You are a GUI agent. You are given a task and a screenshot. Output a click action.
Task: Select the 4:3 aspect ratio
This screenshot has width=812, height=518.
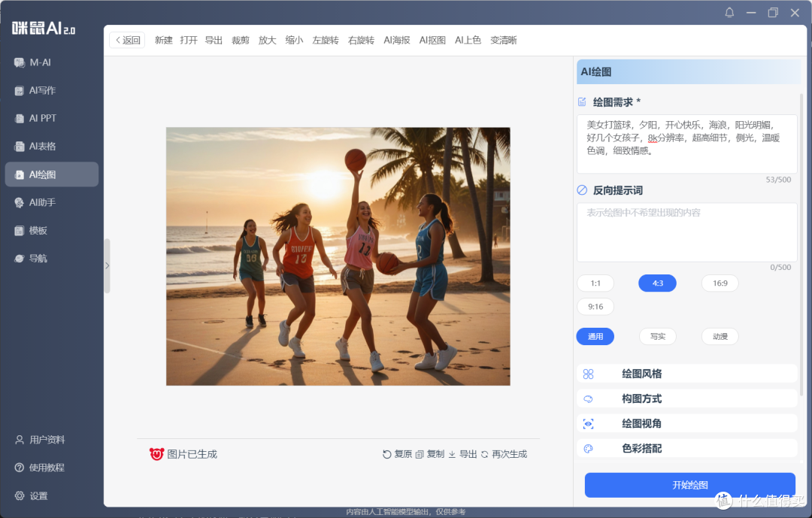pyautogui.click(x=658, y=283)
